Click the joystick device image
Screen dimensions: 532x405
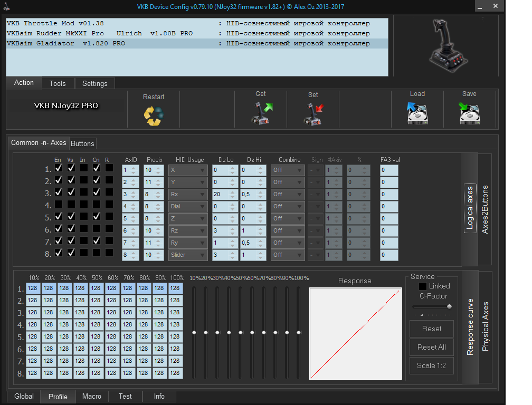448,46
